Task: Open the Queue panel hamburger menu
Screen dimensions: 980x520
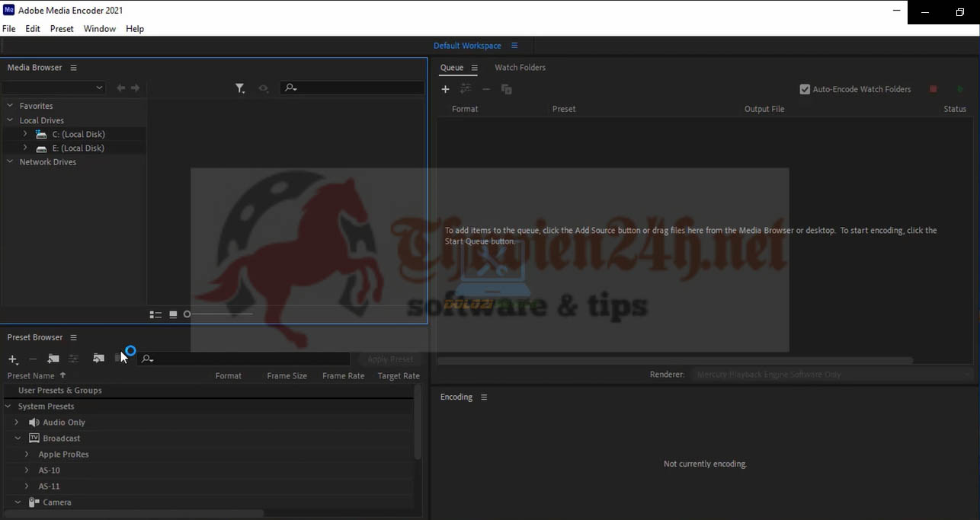Action: [474, 68]
